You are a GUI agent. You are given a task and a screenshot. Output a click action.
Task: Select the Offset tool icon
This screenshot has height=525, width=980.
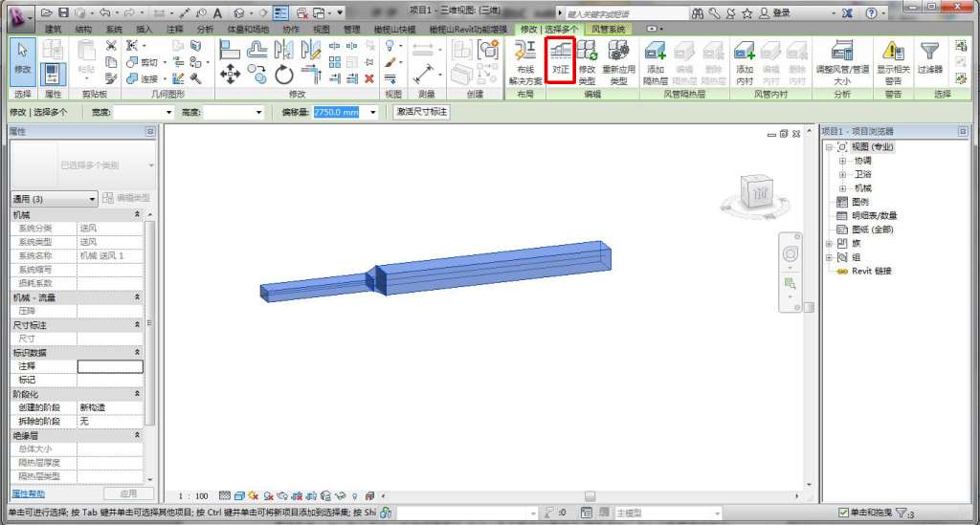(256, 49)
